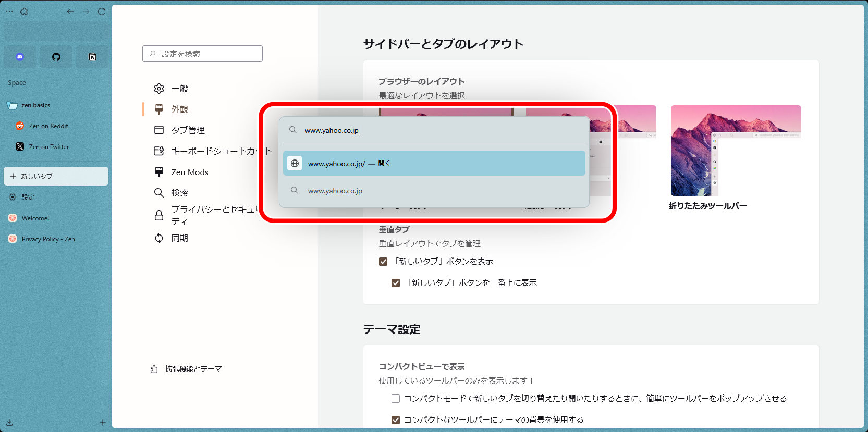The image size is (868, 432).
Task: Click the 垂直タブ heading
Action: [x=395, y=229]
